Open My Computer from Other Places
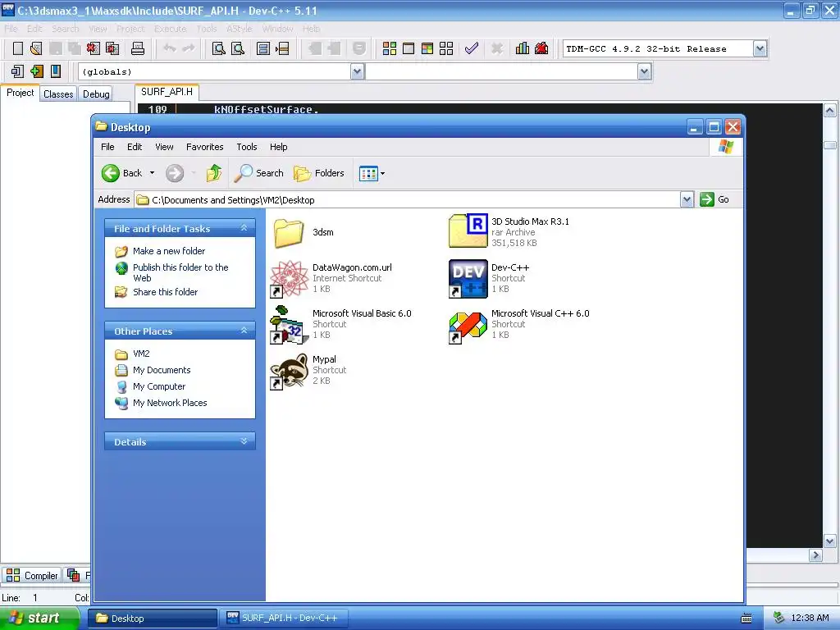 click(x=159, y=386)
